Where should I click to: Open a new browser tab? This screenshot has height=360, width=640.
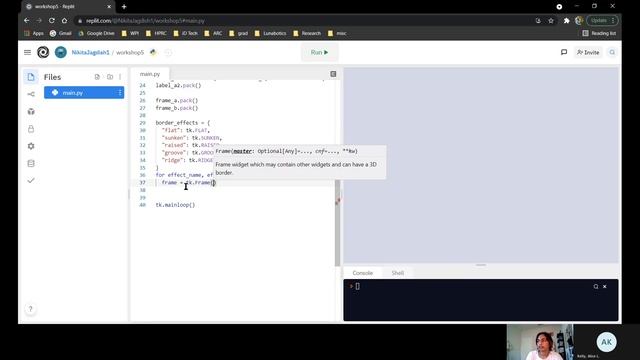coord(124,7)
